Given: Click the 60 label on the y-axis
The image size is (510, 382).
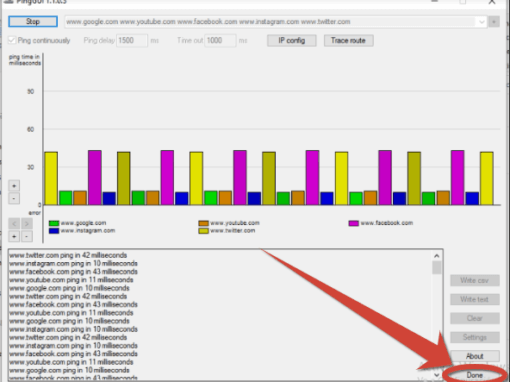Looking at the screenshot, I should tap(30, 129).
